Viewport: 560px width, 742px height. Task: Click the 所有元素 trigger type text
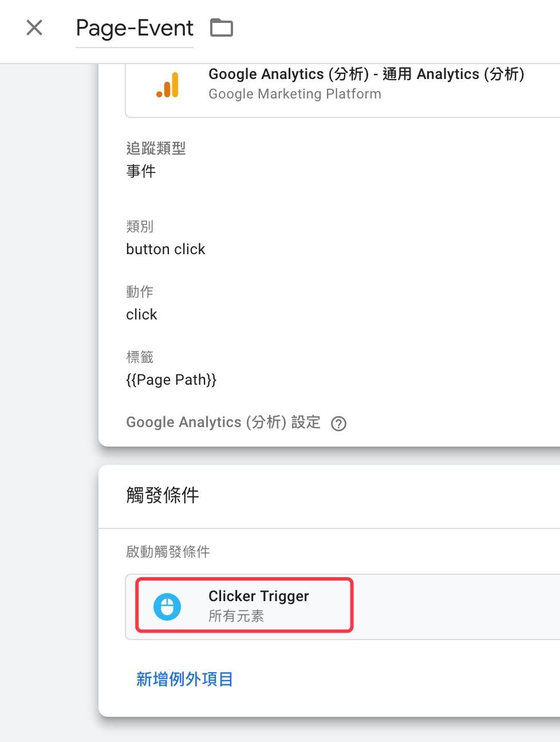236,616
